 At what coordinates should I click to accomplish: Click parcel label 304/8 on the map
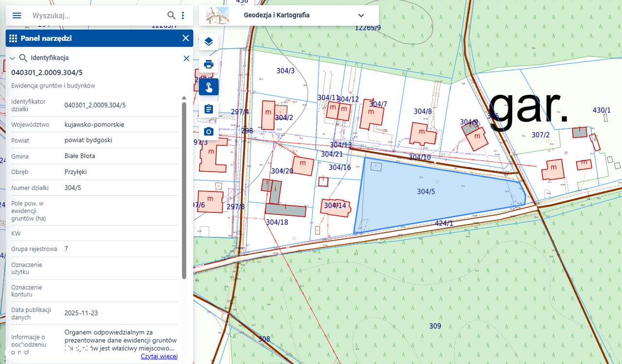click(x=423, y=111)
